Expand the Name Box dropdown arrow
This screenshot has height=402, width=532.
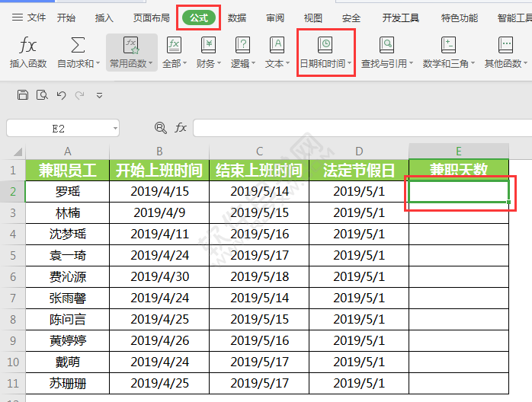[x=115, y=128]
